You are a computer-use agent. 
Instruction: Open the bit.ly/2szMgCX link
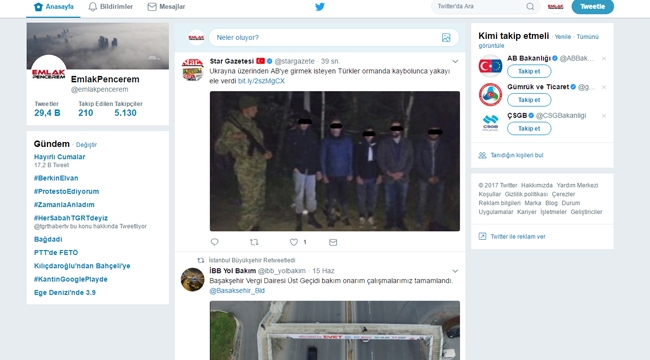(261, 81)
